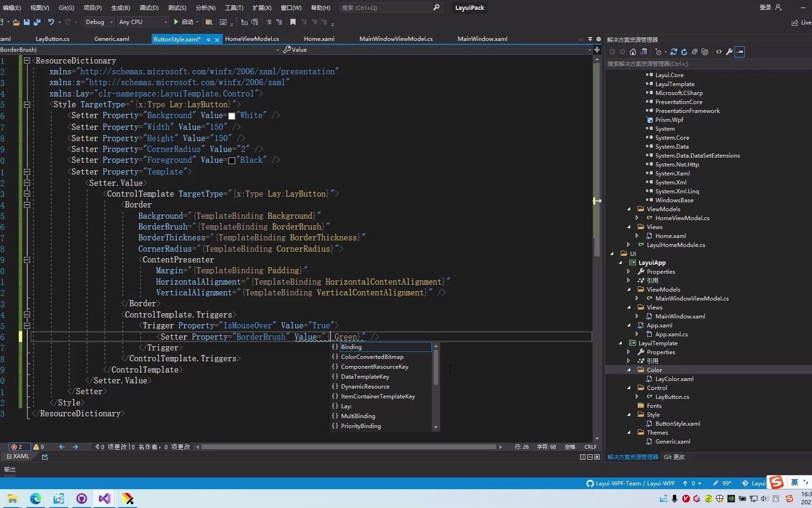
Task: Switch to the HomeViewModel.cs tab
Action: point(252,39)
